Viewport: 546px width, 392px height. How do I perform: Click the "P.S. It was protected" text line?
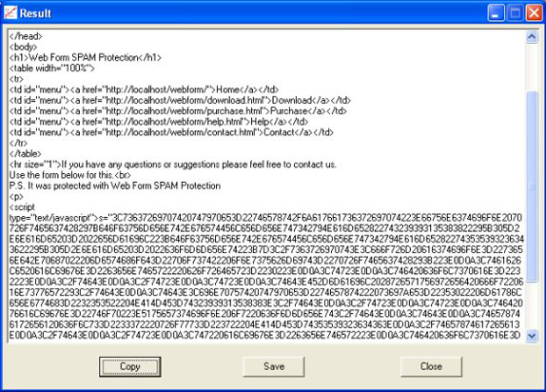coord(115,186)
